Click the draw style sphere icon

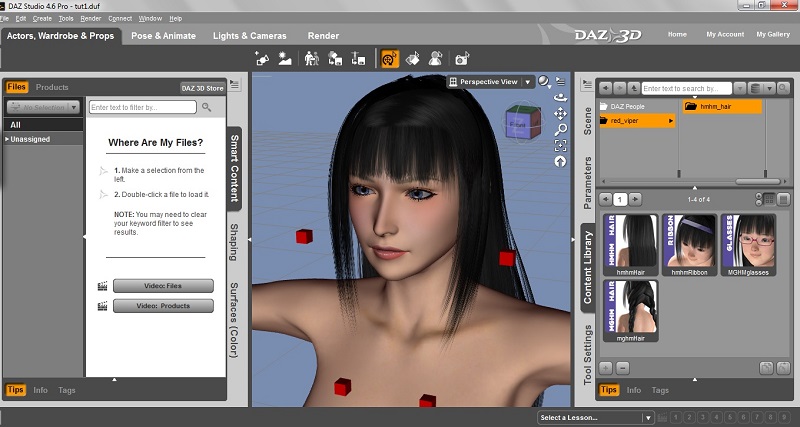[x=544, y=82]
